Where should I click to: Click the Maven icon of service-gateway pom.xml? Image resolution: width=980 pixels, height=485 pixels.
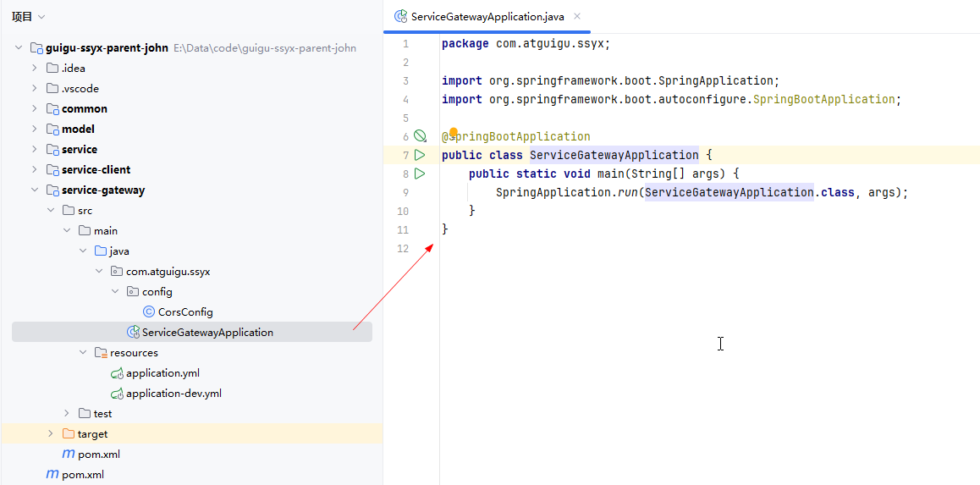point(69,455)
